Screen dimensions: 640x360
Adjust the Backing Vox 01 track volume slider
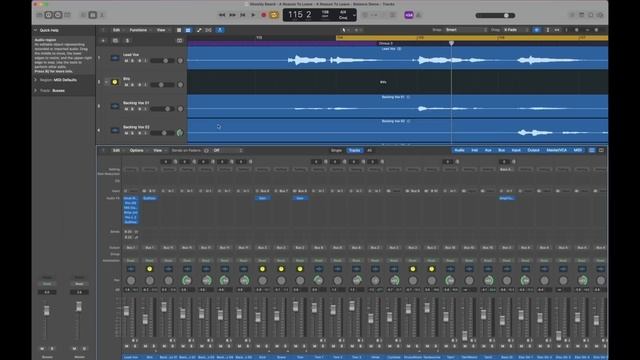162,109
